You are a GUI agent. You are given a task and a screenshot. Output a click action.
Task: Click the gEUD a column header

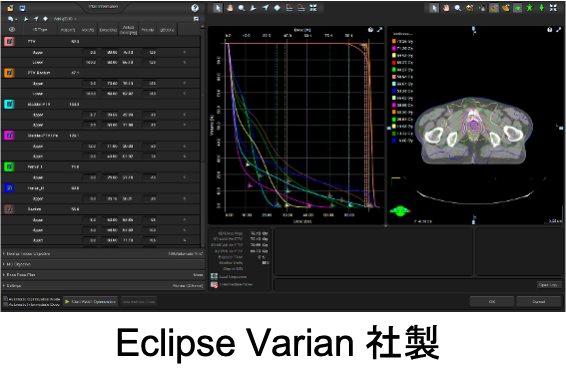167,30
